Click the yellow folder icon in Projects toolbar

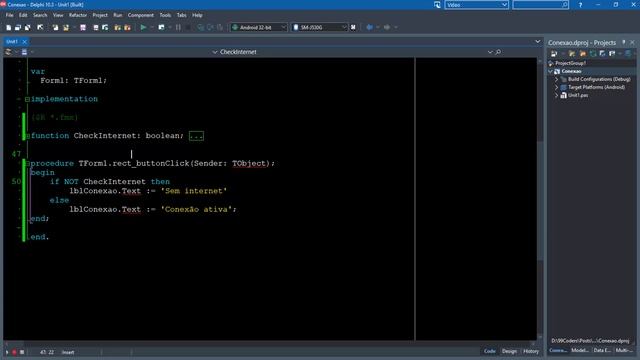[572, 54]
